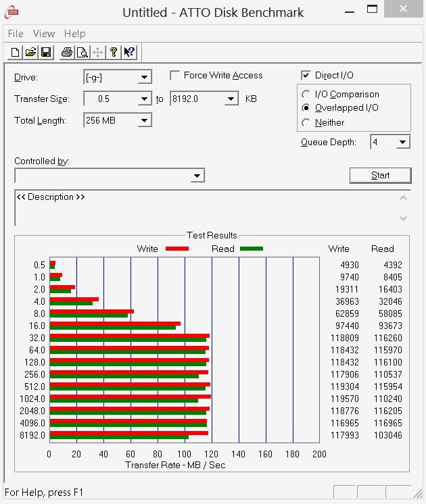The width and height of the screenshot is (426, 504).
Task: Click the Test Results group title
Action: coord(212,235)
